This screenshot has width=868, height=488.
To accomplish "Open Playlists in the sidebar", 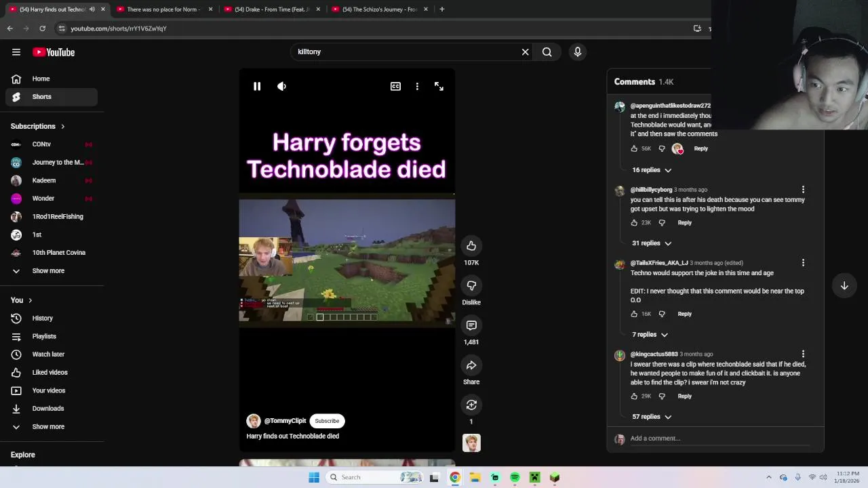I will point(52,336).
